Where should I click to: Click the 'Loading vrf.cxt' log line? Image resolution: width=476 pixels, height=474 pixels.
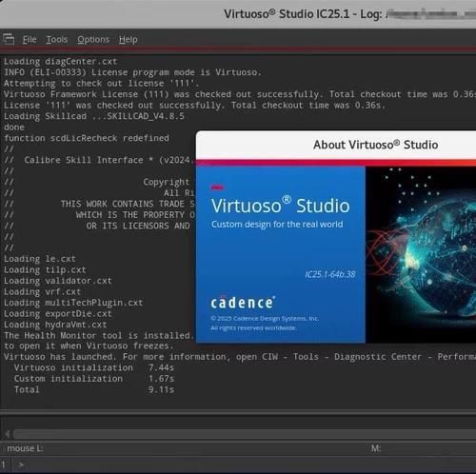(x=42, y=291)
